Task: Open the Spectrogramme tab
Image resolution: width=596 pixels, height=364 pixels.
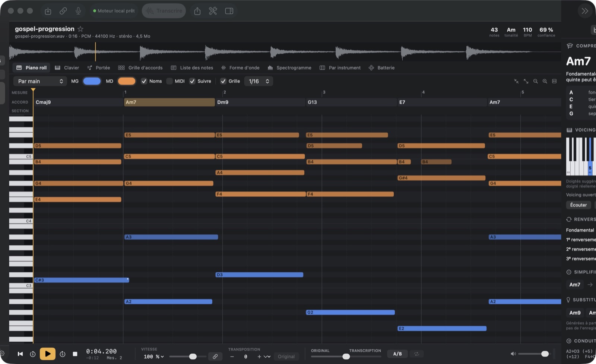Action: (x=289, y=68)
